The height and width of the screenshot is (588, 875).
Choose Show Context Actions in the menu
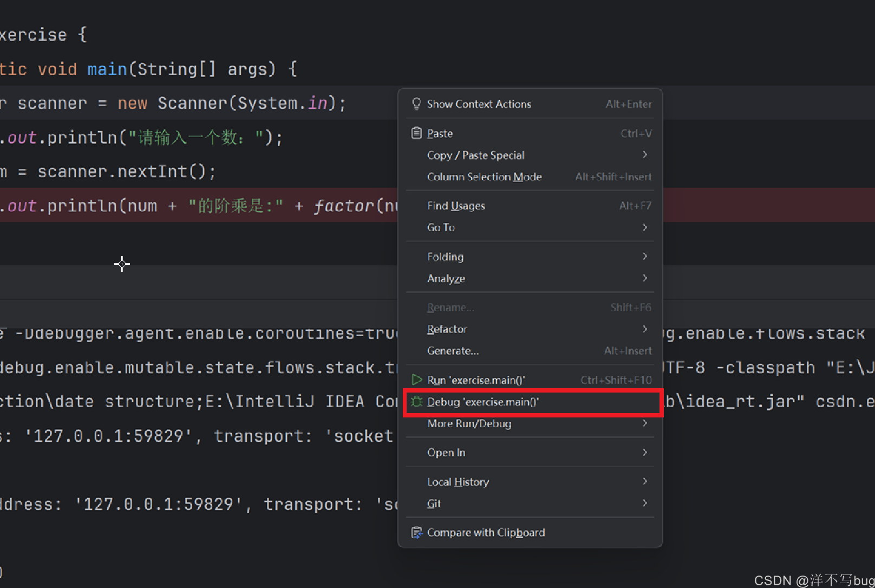[530, 104]
